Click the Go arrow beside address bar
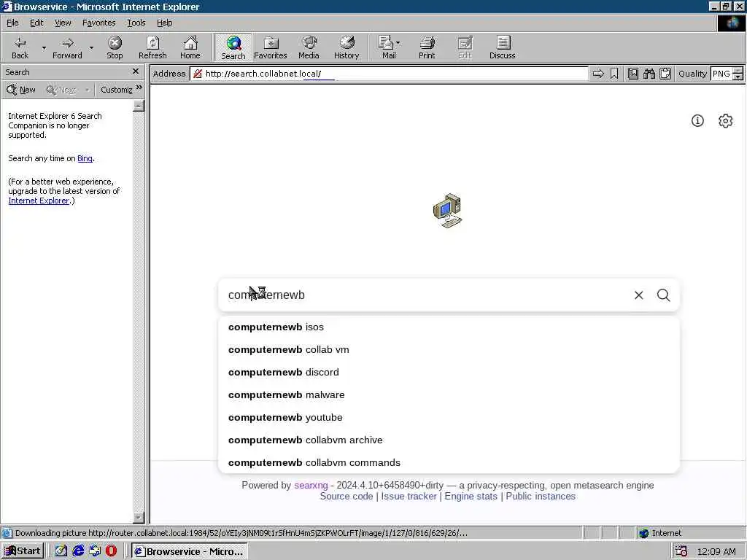 598,74
